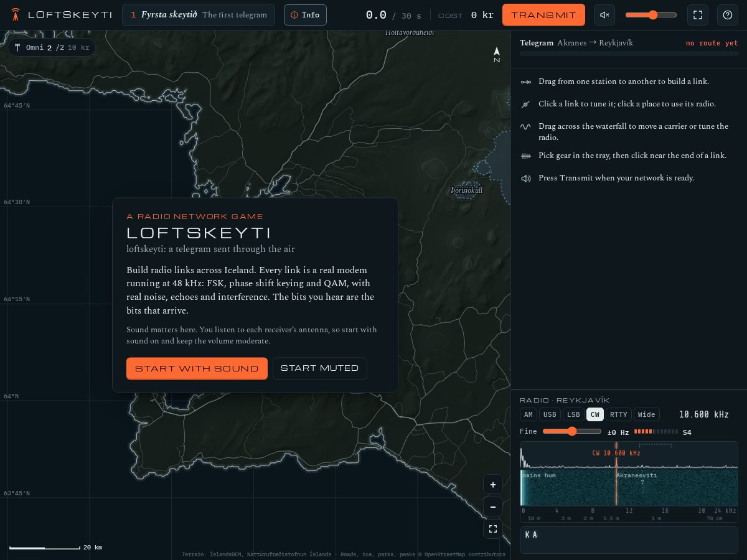Select AM radio mode
Viewport: 747px width, 560px height.
pos(529,414)
